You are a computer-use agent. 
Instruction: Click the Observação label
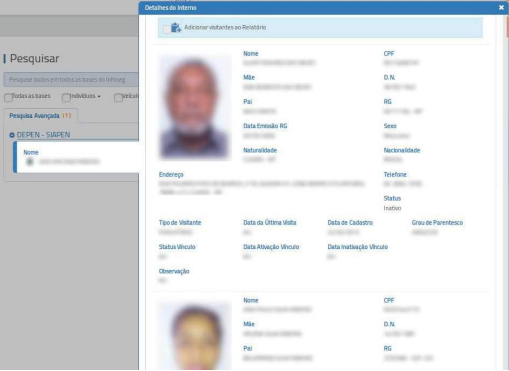click(174, 271)
